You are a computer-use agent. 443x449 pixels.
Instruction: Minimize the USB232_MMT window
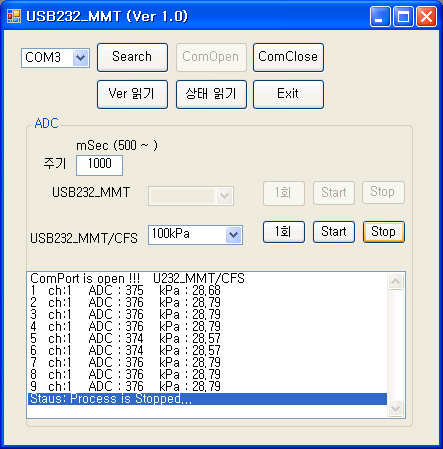380,16
